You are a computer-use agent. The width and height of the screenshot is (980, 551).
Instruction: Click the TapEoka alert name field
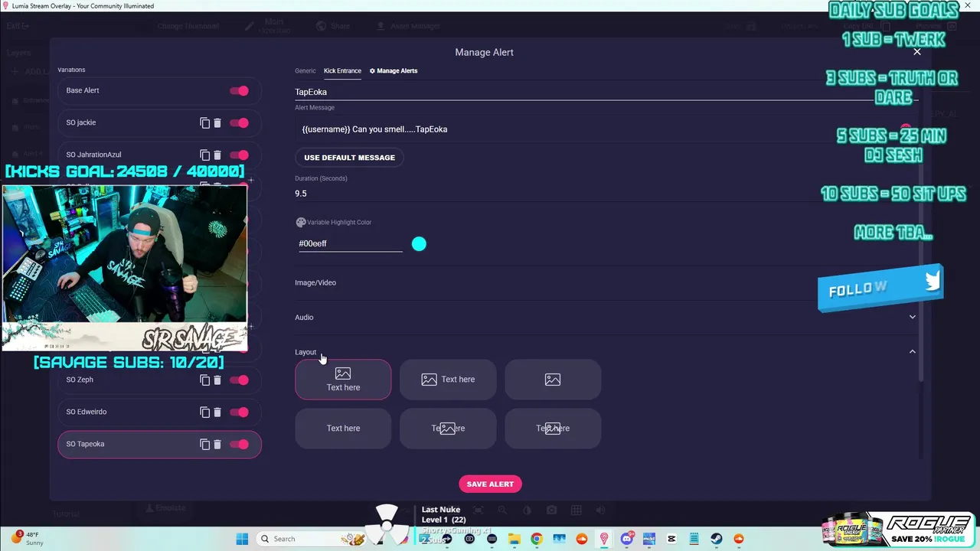click(x=606, y=92)
